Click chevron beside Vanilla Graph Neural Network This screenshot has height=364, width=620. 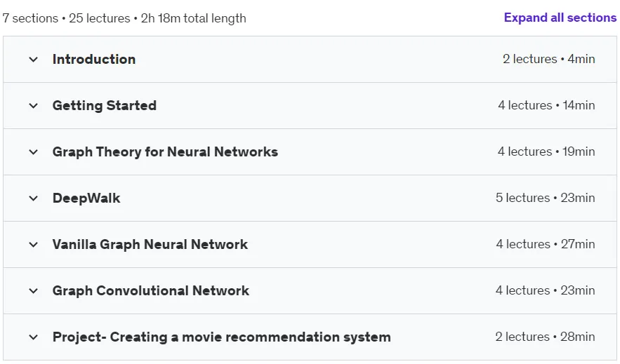pos(34,245)
